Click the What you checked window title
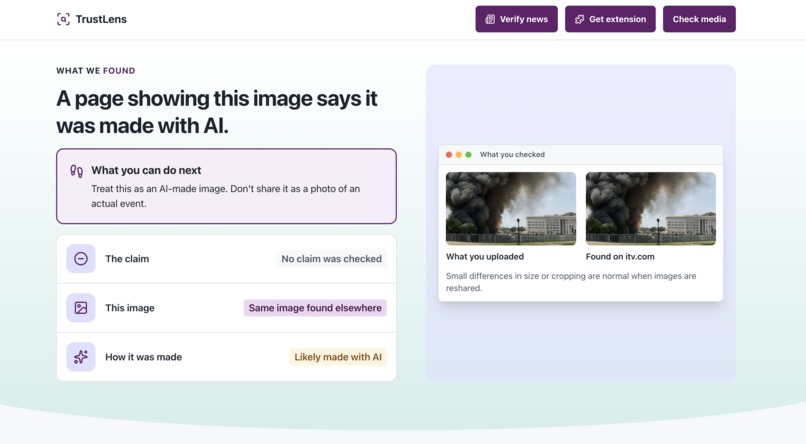 512,155
